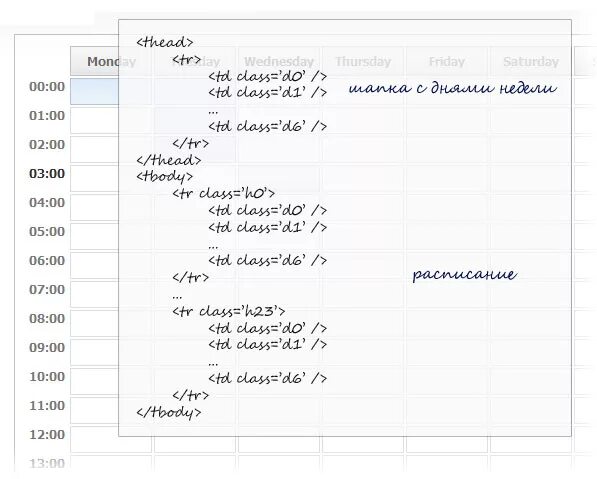Screen dimensions: 597x479
Task: Click the opening <thead> tag text
Action: tap(165, 42)
